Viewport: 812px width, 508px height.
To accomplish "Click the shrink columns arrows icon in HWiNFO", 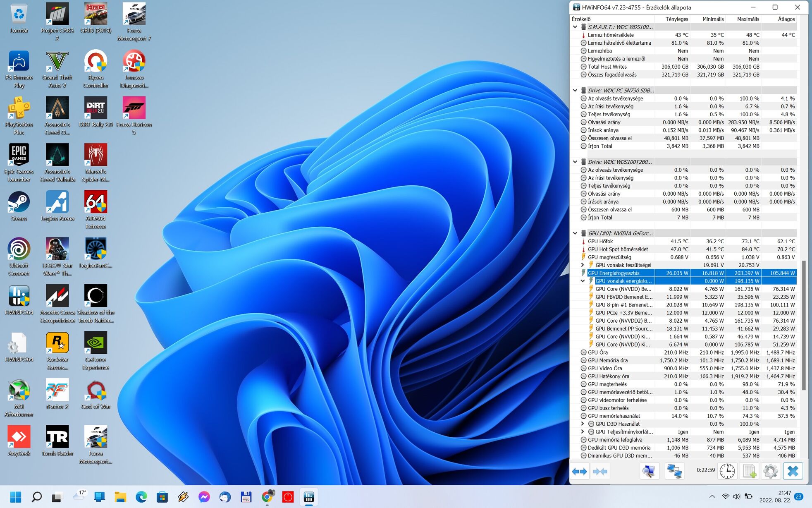I will point(600,471).
